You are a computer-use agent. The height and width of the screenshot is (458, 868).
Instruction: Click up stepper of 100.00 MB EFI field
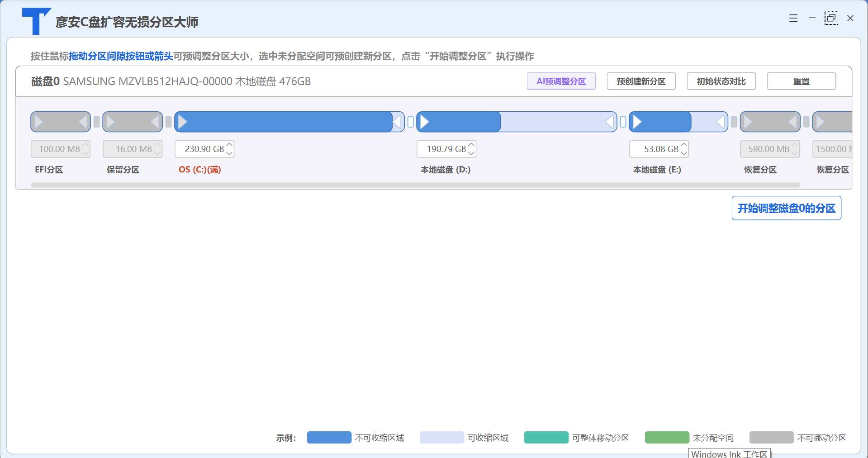click(85, 145)
